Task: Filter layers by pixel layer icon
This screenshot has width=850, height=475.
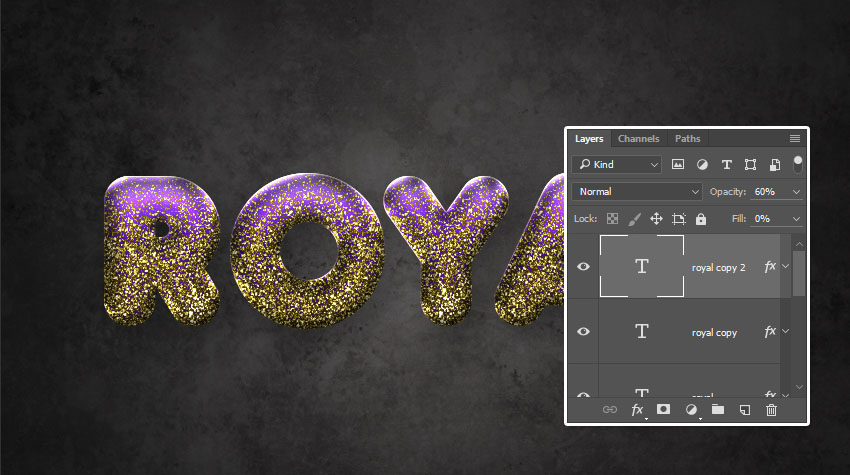Action: coord(678,164)
